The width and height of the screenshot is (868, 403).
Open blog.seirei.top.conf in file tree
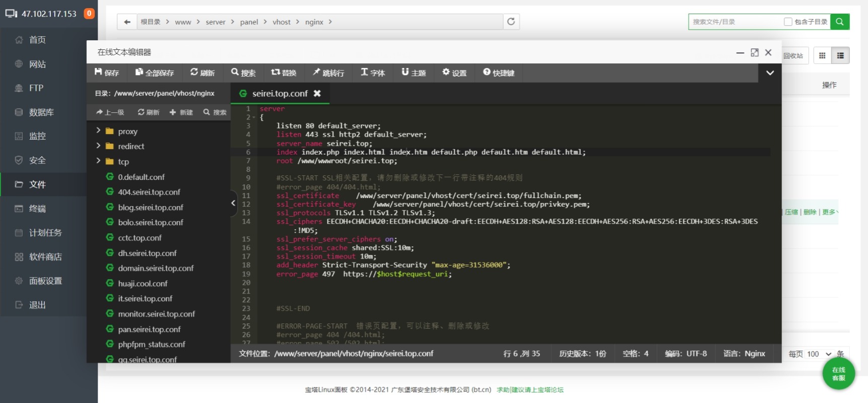[150, 208]
